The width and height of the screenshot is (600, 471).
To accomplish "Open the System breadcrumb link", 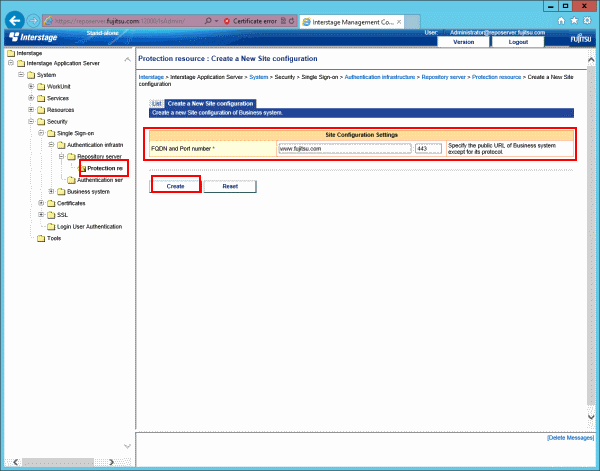I will pyautogui.click(x=259, y=77).
